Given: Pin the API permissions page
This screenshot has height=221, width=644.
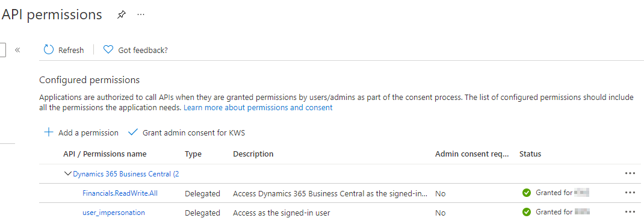Looking at the screenshot, I should 121,15.
